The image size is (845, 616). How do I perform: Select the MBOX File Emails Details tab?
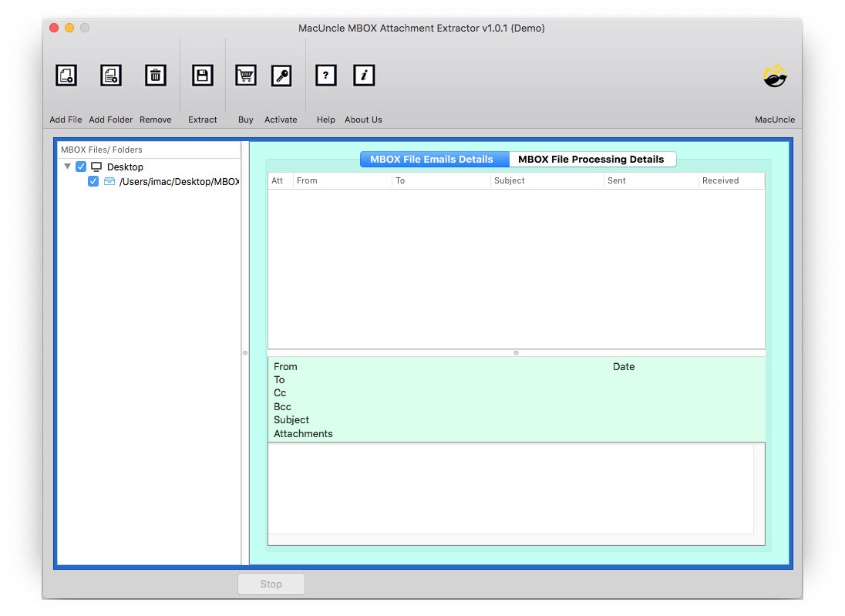434,159
